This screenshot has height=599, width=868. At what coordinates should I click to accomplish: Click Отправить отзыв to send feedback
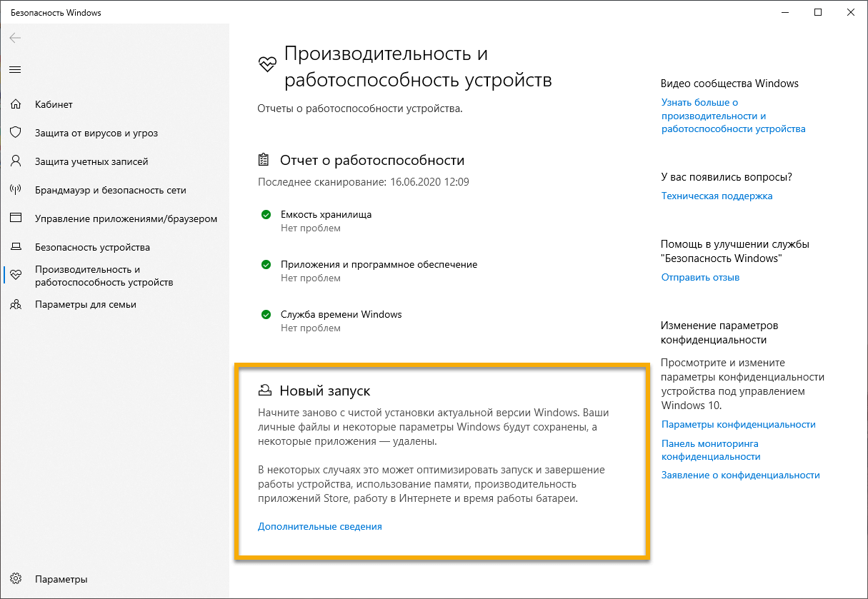699,277
